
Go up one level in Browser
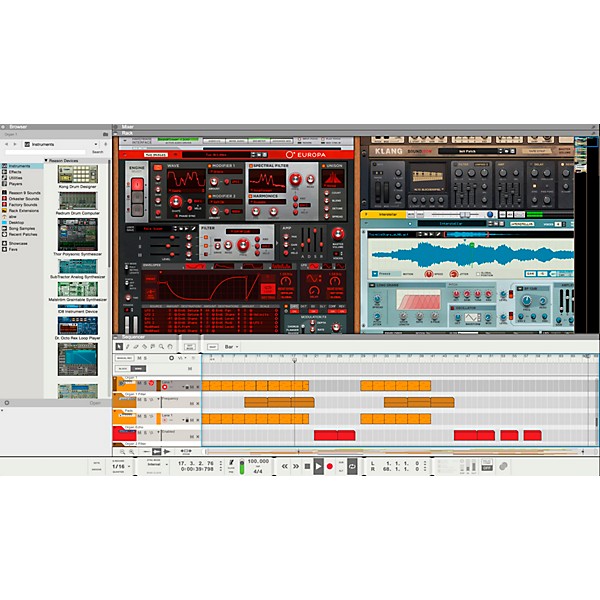click(106, 144)
